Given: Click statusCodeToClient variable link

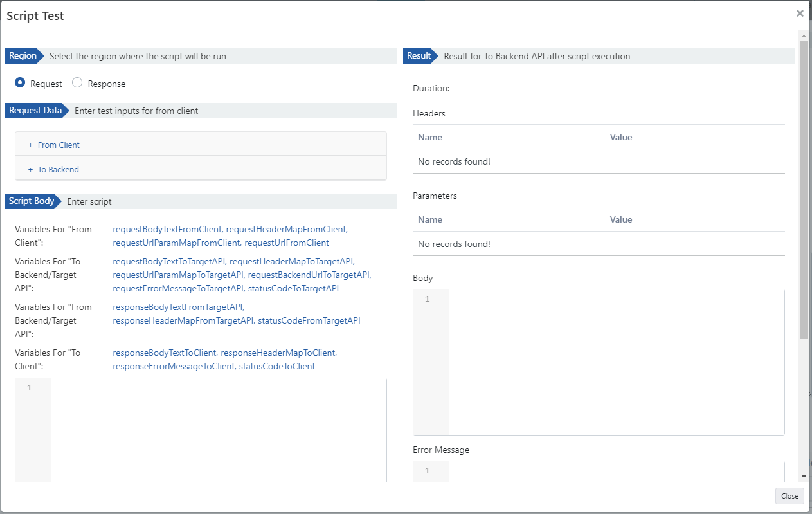Looking at the screenshot, I should [277, 366].
